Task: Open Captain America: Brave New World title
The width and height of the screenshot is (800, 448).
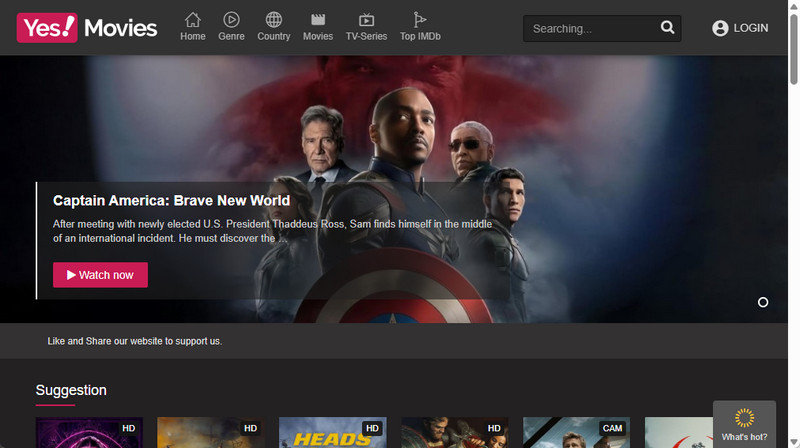Action: 171,201
